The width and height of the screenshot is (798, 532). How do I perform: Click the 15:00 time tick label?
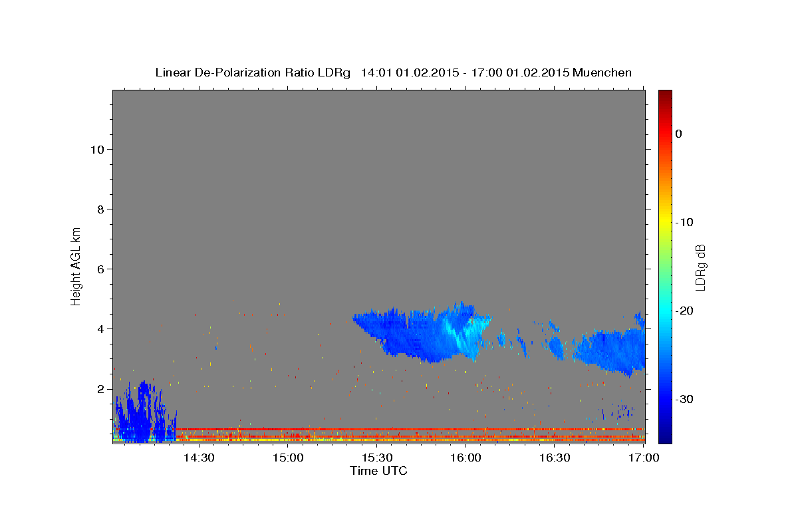tap(289, 458)
